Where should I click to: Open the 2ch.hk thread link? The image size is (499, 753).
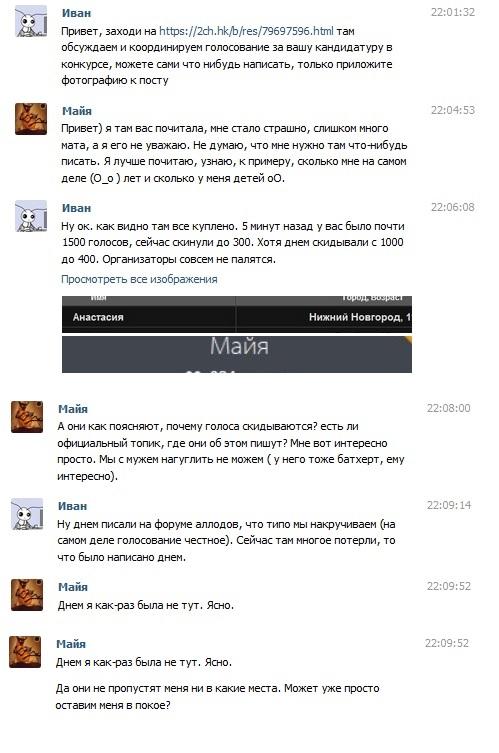click(x=246, y=31)
